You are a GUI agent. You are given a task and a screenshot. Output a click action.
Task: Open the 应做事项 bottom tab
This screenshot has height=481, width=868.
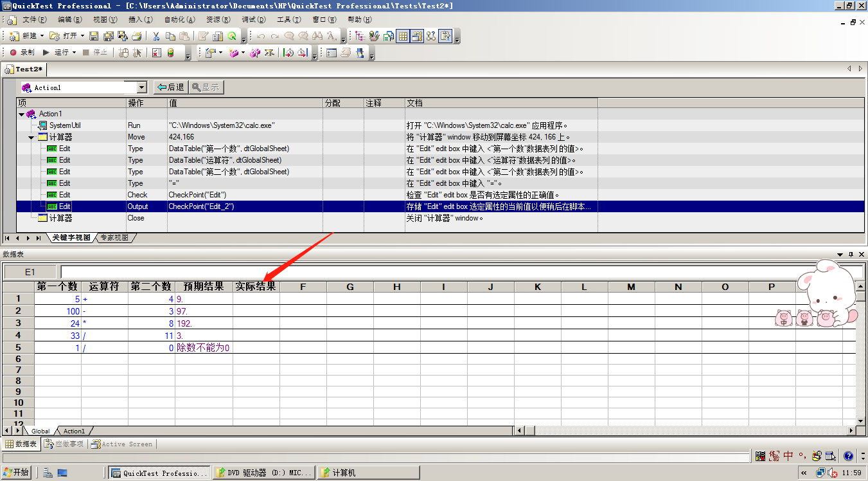point(64,444)
